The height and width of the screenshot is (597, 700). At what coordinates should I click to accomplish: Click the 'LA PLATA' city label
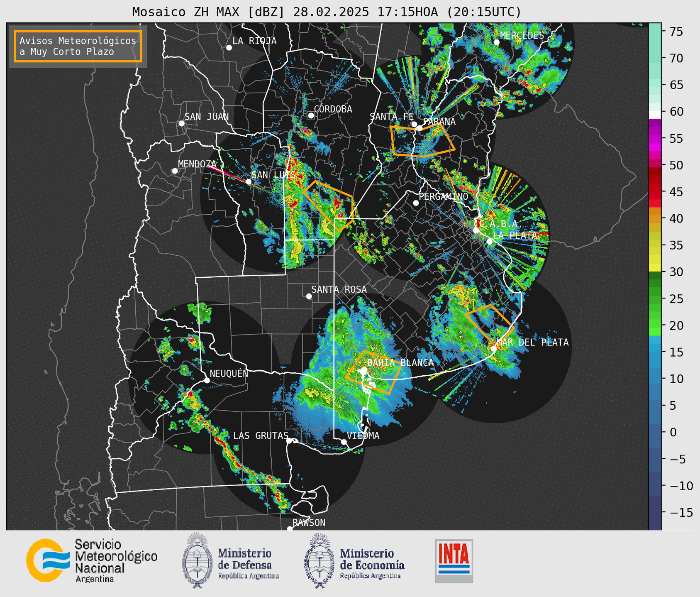pos(515,235)
